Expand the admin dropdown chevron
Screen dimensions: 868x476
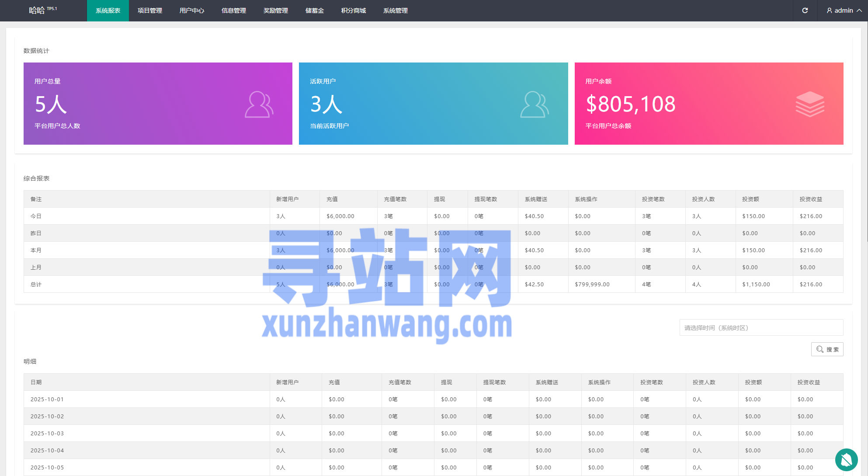tap(859, 10)
